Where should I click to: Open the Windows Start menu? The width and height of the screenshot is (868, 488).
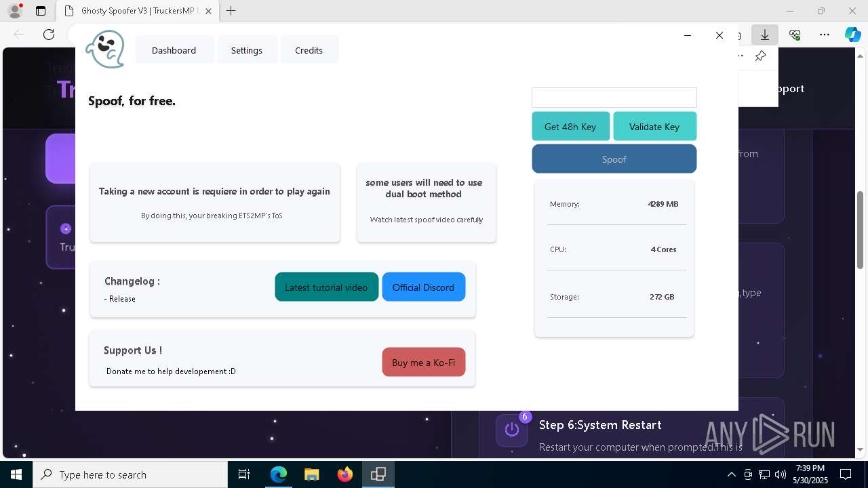click(x=16, y=474)
